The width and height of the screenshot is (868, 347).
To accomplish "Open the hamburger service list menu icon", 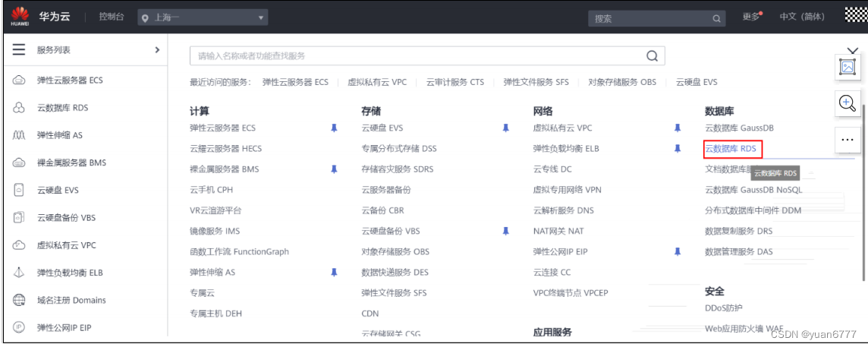I will (x=19, y=50).
